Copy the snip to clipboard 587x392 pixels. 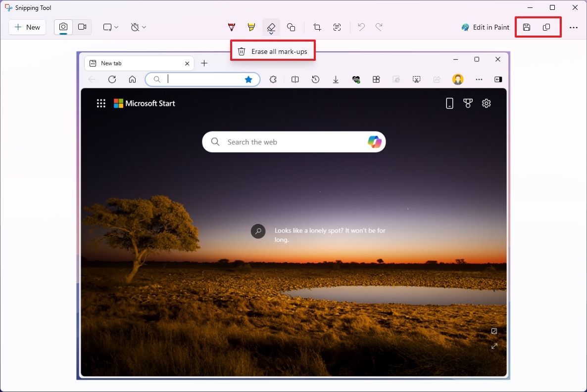pyautogui.click(x=546, y=27)
